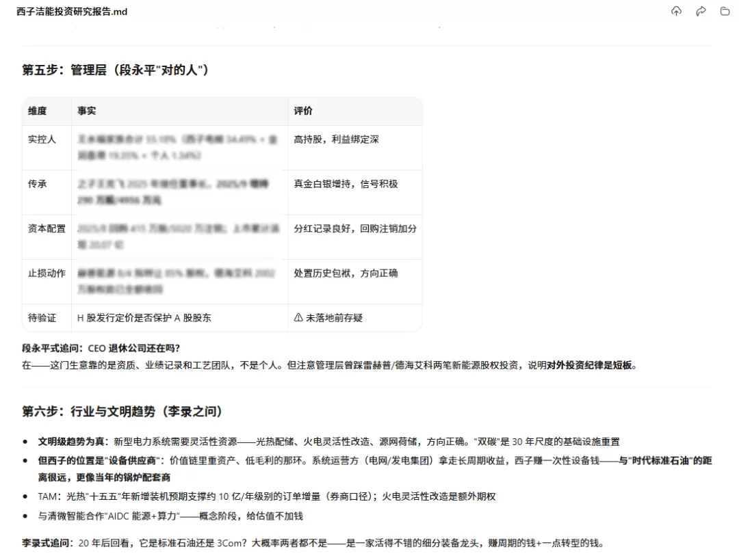
Task: Click the share arrow icon
Action: click(701, 12)
